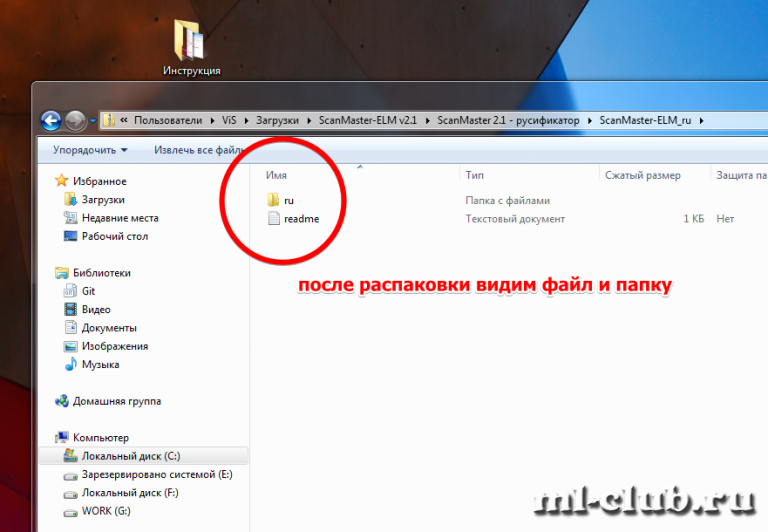
Task: Expand the Загрузки breadcrumb arrow in address bar
Action: 305,121
